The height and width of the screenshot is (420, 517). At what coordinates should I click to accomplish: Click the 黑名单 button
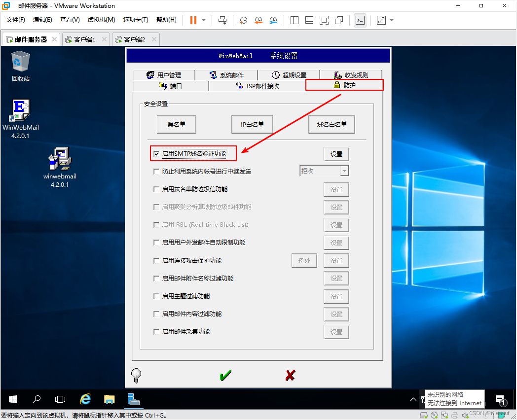coord(177,125)
